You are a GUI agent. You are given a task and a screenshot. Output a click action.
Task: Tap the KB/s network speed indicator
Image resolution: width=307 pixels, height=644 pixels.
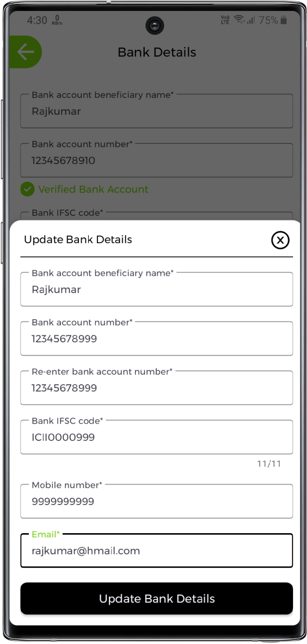[57, 20]
